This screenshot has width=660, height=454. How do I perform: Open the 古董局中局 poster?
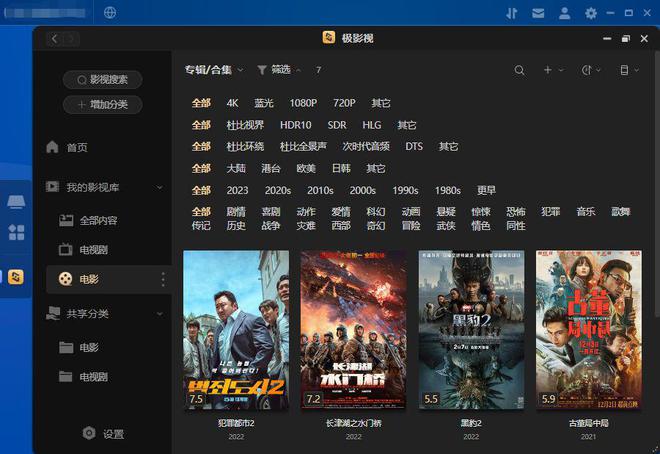coord(589,329)
